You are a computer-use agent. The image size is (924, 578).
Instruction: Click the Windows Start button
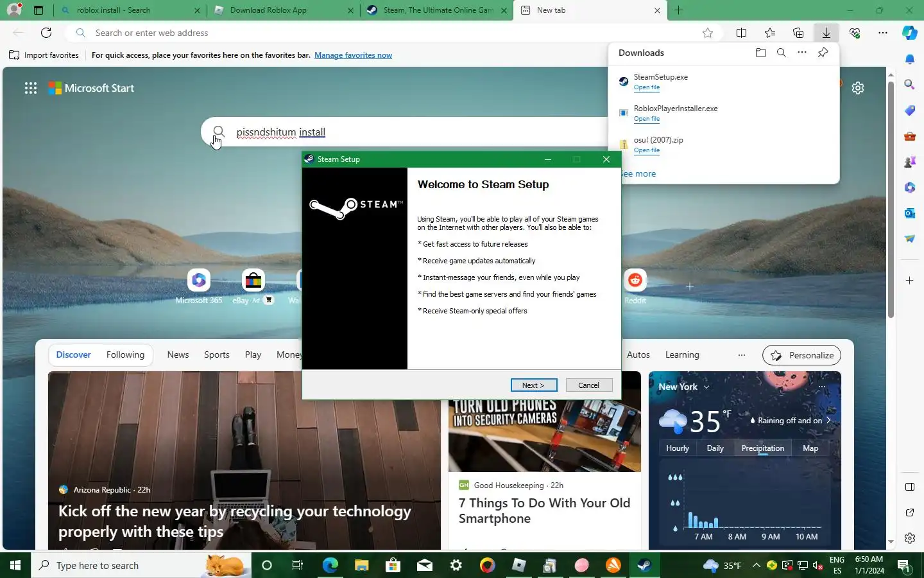[15, 566]
